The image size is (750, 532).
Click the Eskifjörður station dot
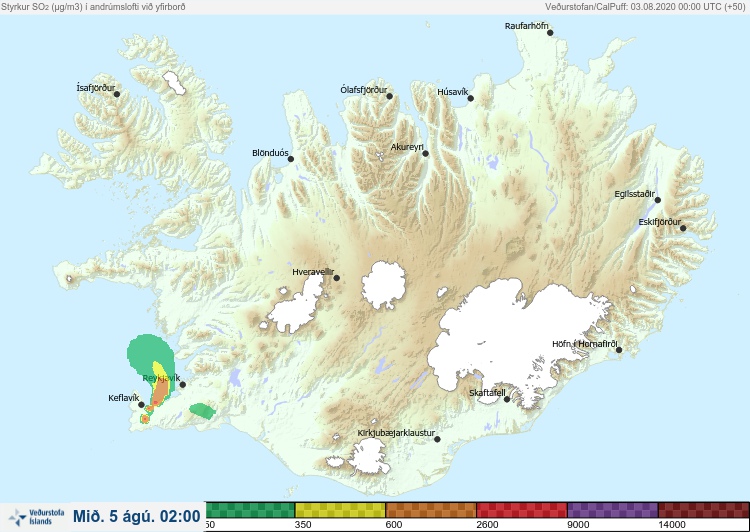(x=683, y=228)
